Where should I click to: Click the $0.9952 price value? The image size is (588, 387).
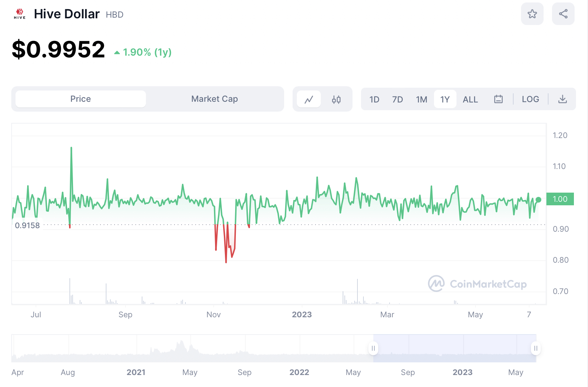[59, 49]
